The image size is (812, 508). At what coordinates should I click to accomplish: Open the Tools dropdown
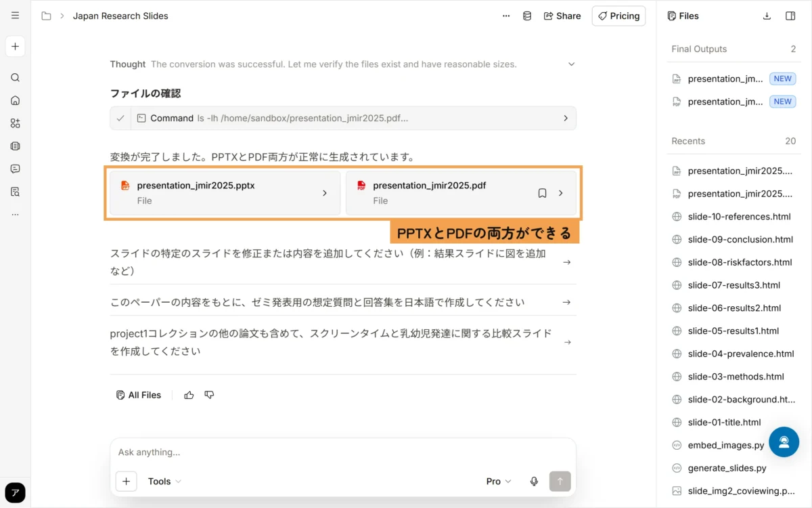click(x=164, y=481)
